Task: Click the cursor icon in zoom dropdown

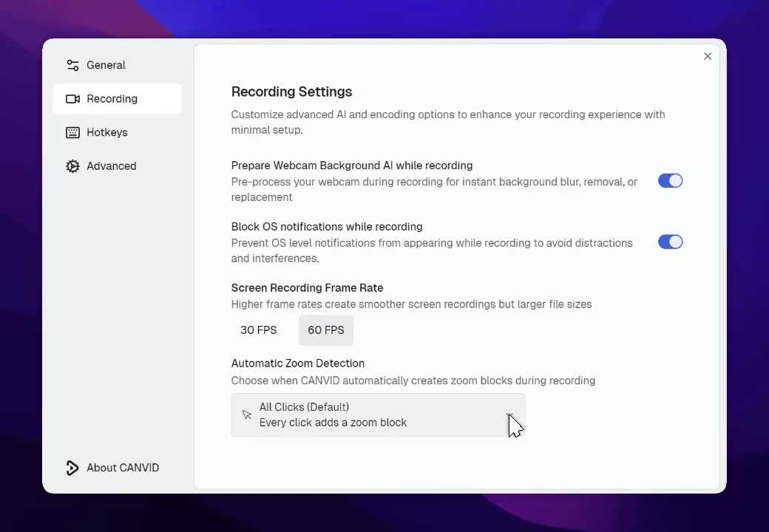Action: click(x=247, y=415)
